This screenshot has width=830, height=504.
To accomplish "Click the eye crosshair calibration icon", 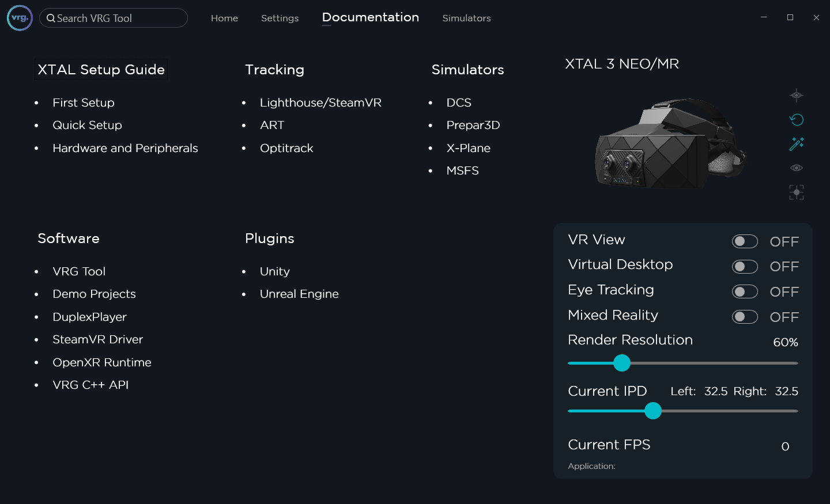I will coord(796,96).
